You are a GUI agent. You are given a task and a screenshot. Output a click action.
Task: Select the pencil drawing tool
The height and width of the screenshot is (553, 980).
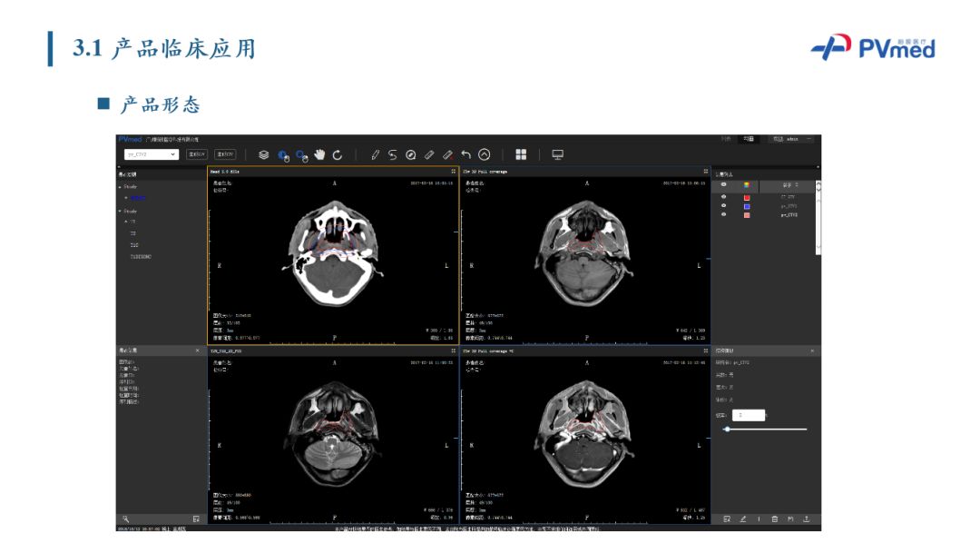coord(375,154)
